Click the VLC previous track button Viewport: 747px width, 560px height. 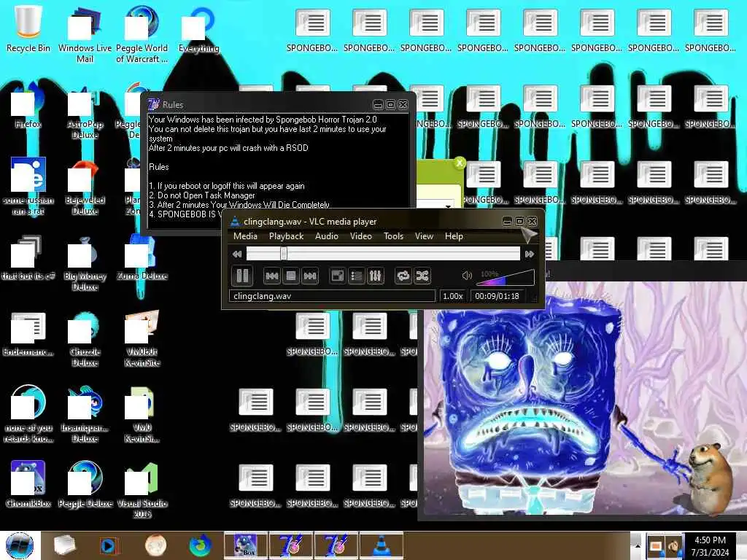272,276
